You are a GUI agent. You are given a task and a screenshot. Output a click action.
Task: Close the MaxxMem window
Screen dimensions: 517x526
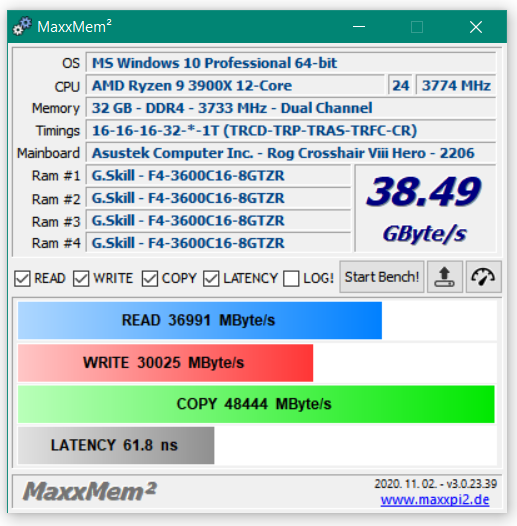pos(476,27)
